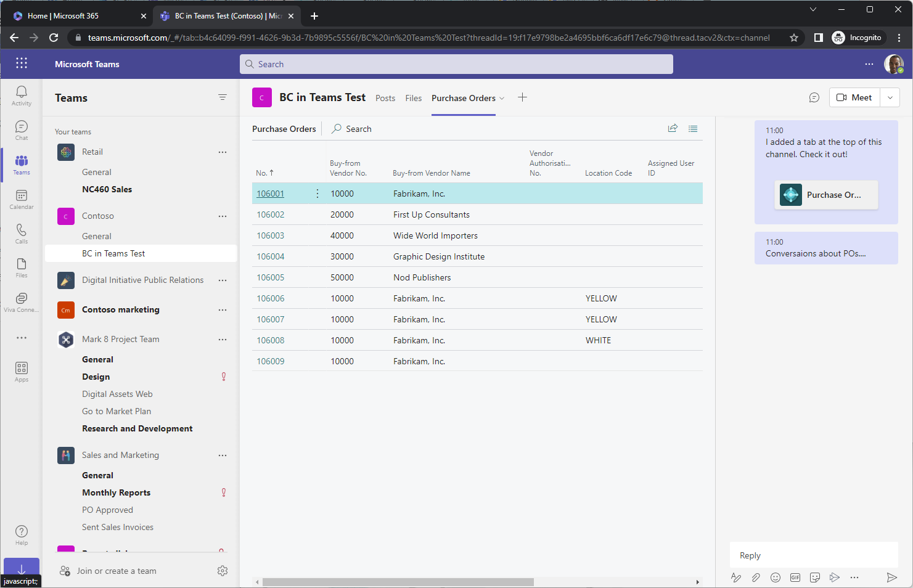Screen dimensions: 913x588
Task: Open Chat from the app rail
Action: tap(22, 130)
